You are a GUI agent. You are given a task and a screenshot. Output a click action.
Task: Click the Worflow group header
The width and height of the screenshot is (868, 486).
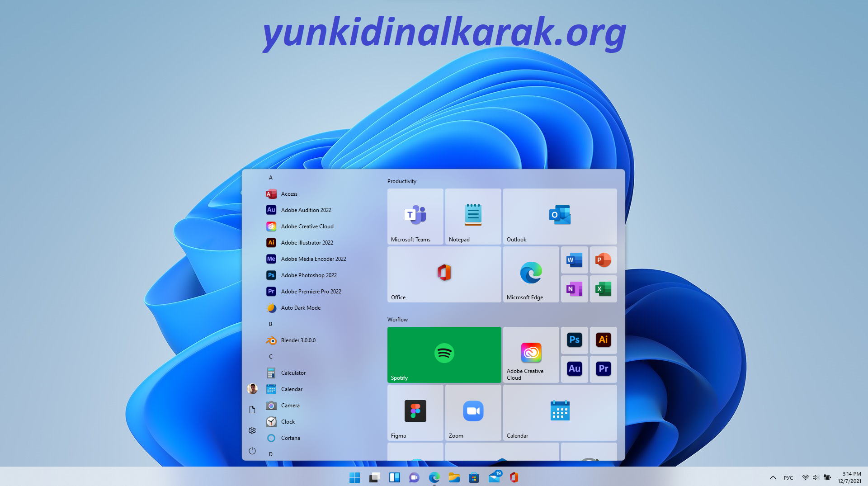(397, 320)
